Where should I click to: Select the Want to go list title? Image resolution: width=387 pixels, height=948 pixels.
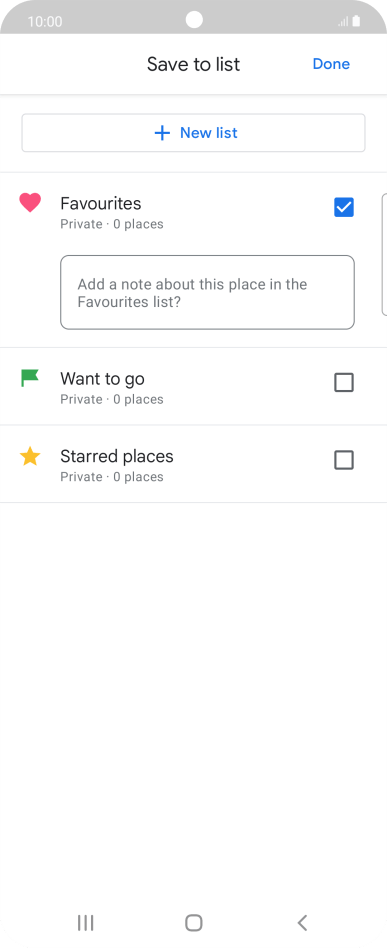[102, 379]
